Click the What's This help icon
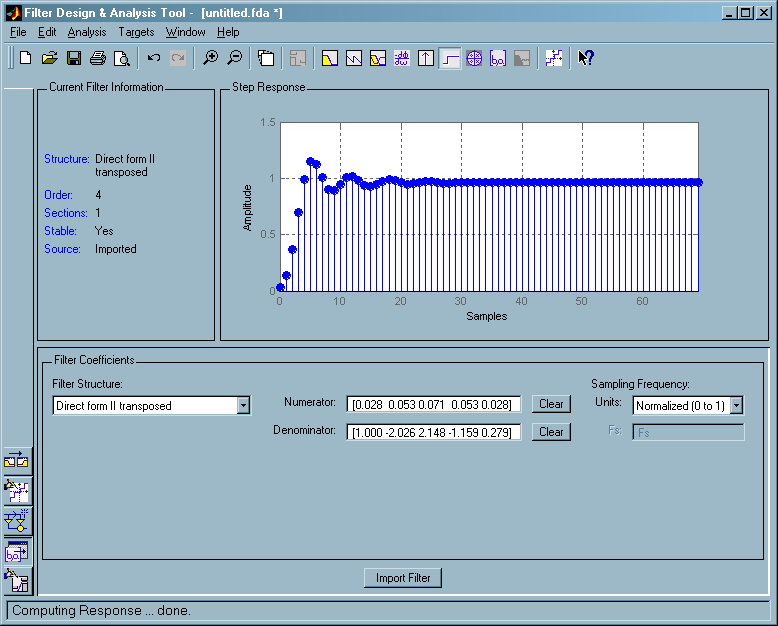Viewport: 778px width, 626px height. (586, 58)
